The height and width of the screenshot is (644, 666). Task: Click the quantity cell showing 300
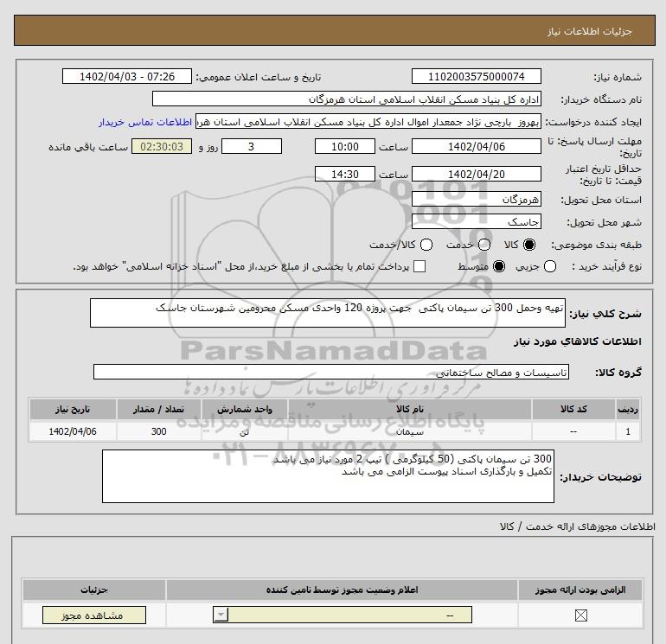[x=159, y=431]
